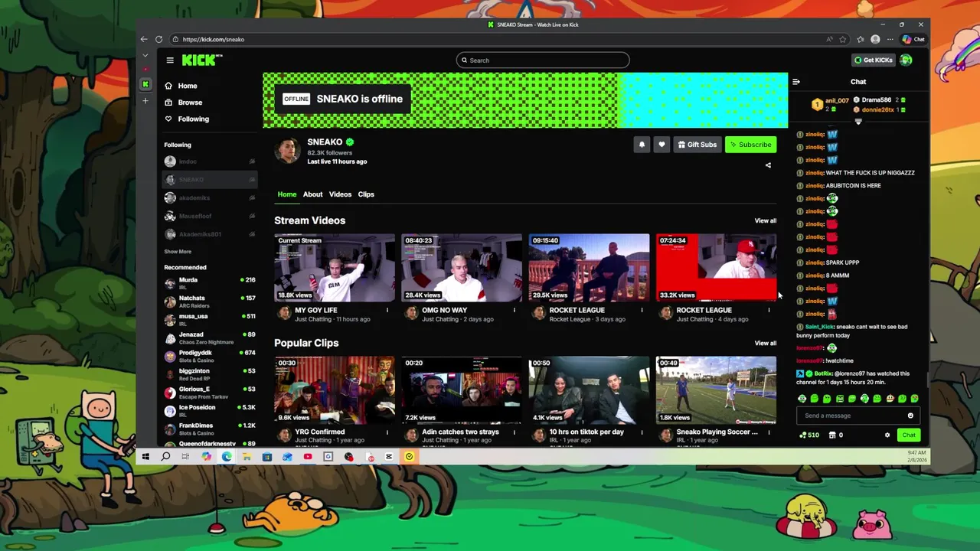Play the Sneako Playing Soccer clip
The height and width of the screenshot is (551, 980).
(x=716, y=390)
